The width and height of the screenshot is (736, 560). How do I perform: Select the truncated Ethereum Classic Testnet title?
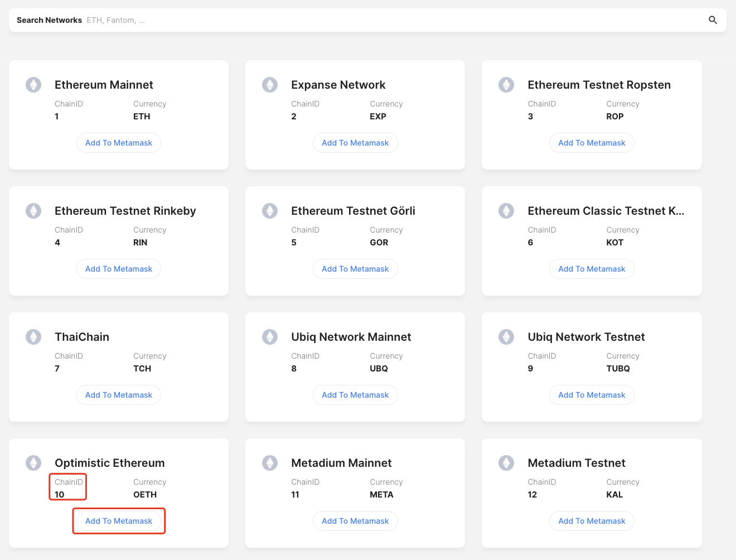tap(606, 211)
